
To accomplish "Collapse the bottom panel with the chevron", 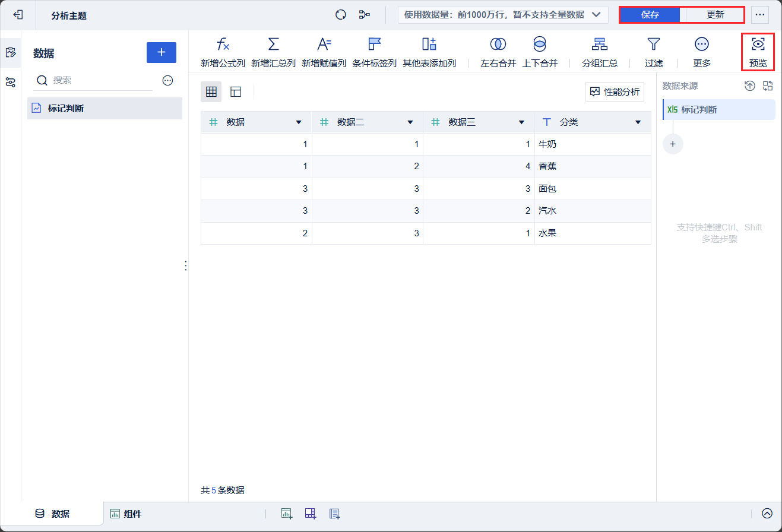I will click(767, 514).
